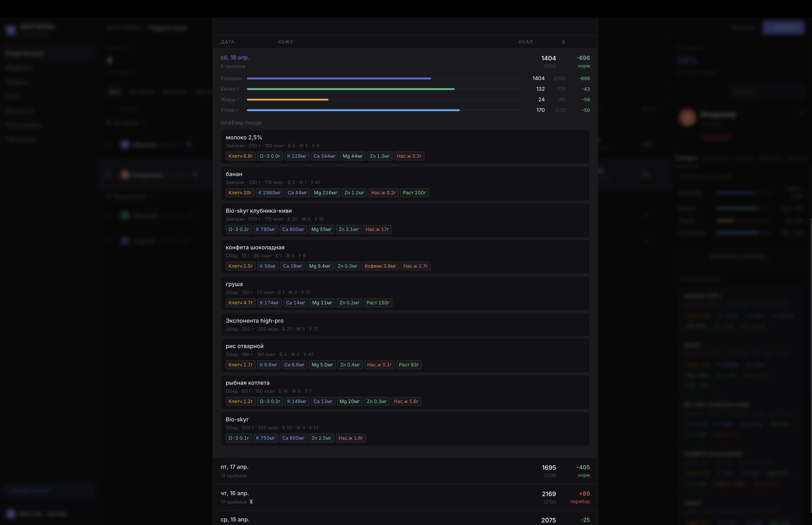Click the dumbbell icon beside 17 приёмов
The height and width of the screenshot is (525, 812).
coord(251,501)
